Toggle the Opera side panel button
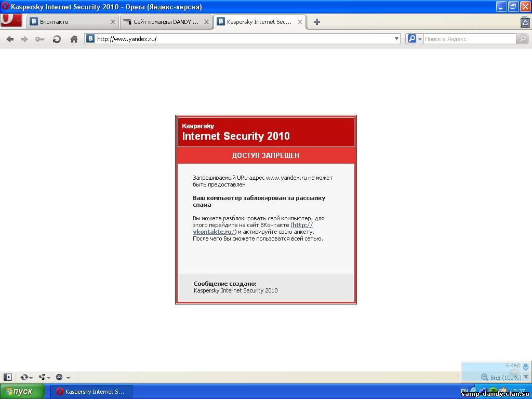Viewport: 532px width, 399px height. pos(7,377)
